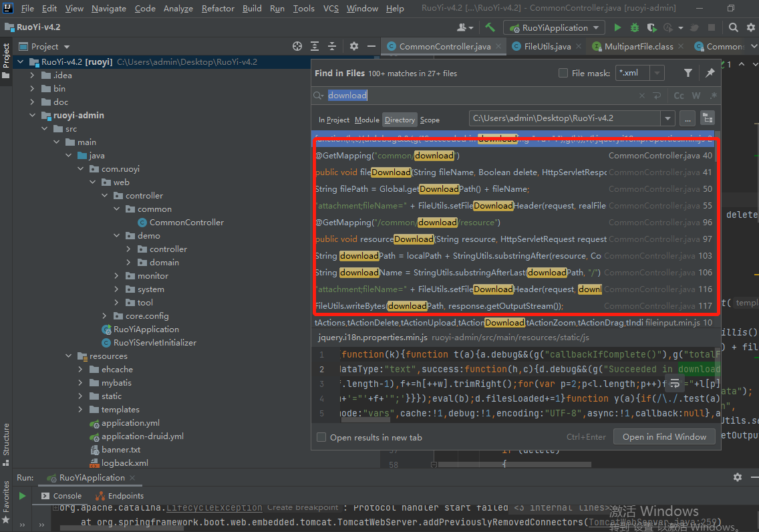
Task: Toggle soft-wrap icon in preview pane
Action: click(675, 384)
